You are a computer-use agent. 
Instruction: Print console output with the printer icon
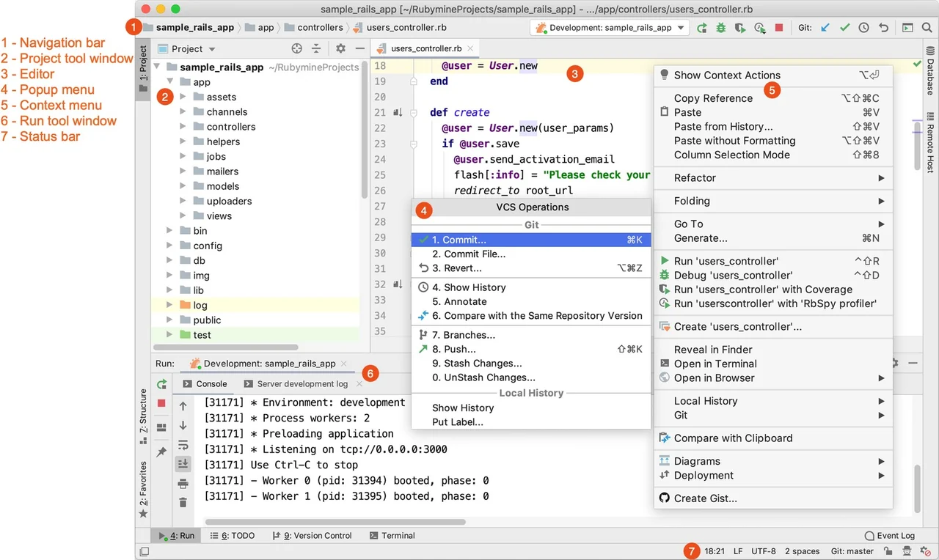coord(183,483)
